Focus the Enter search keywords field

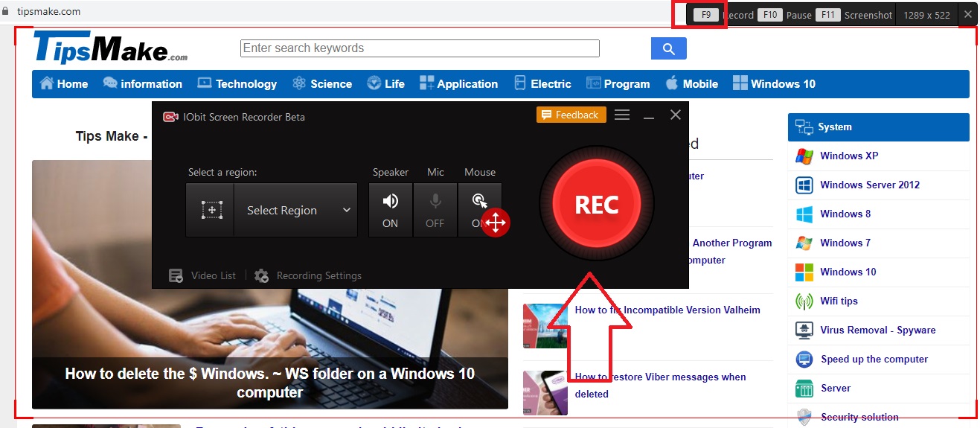[x=420, y=48]
